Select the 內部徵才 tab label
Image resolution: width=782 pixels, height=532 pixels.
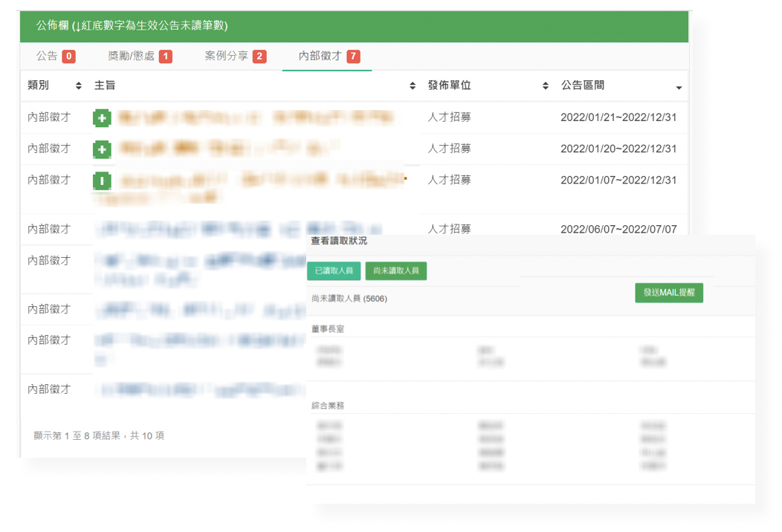[x=320, y=56]
